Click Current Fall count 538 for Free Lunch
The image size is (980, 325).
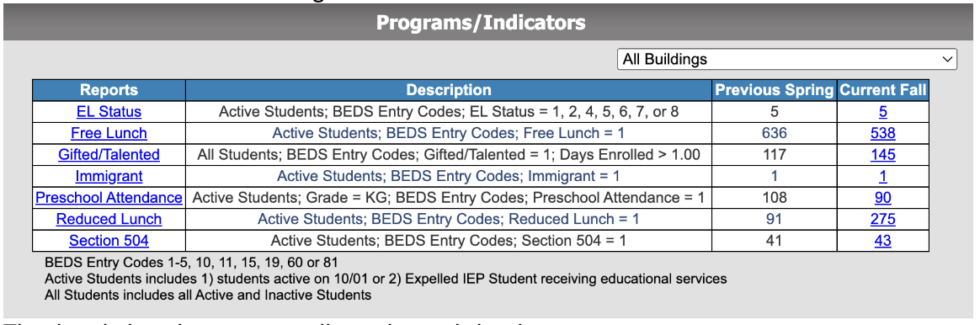[882, 133]
